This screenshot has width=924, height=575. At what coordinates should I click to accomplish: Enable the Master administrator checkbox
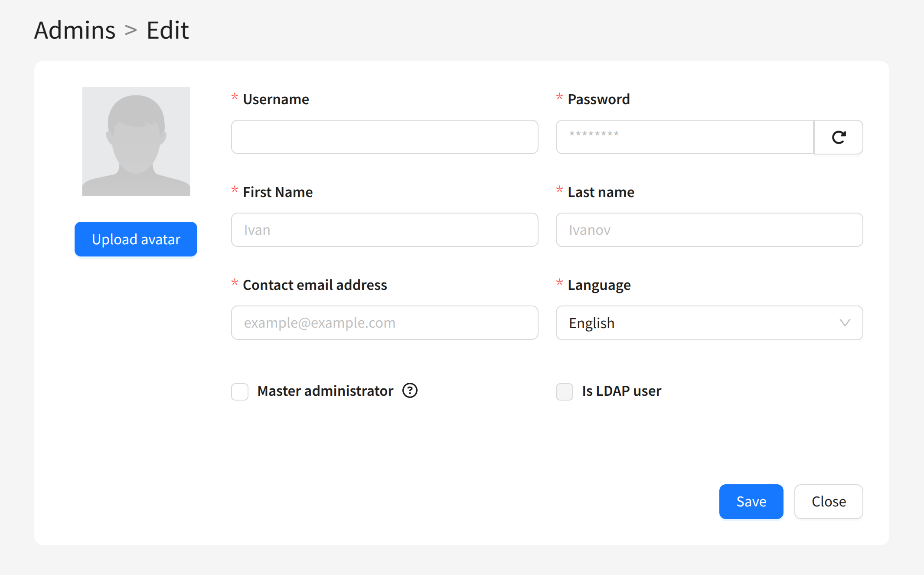click(240, 391)
